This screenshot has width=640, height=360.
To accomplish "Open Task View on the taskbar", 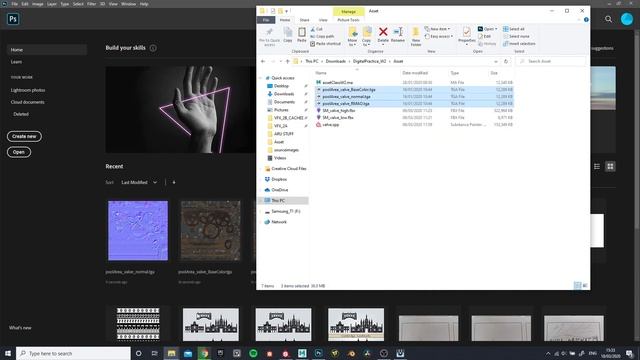I will 155,353.
